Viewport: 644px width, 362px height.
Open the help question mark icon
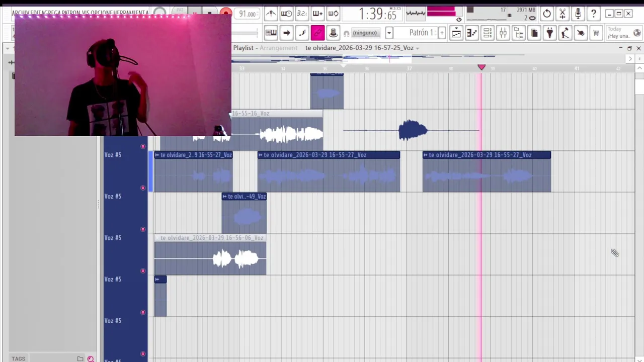click(594, 14)
